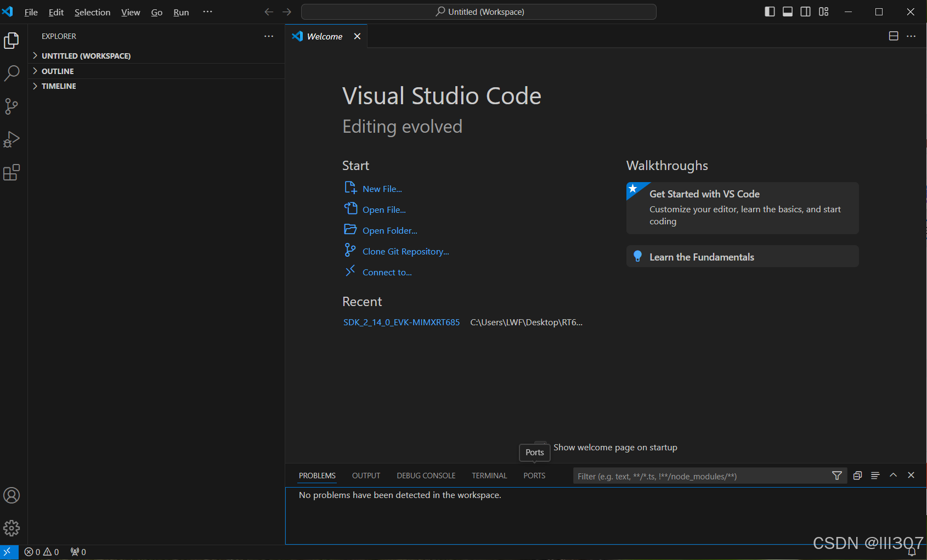Screen dimensions: 927x560
Task: Open the Manage gear icon
Action: click(12, 528)
